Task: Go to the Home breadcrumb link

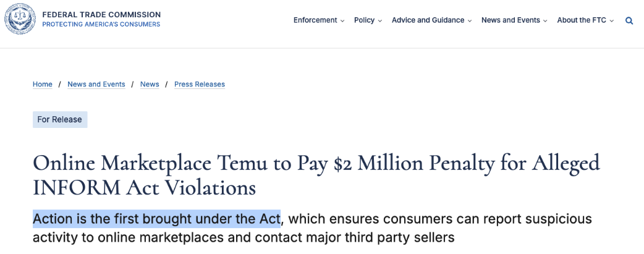Action: click(42, 84)
